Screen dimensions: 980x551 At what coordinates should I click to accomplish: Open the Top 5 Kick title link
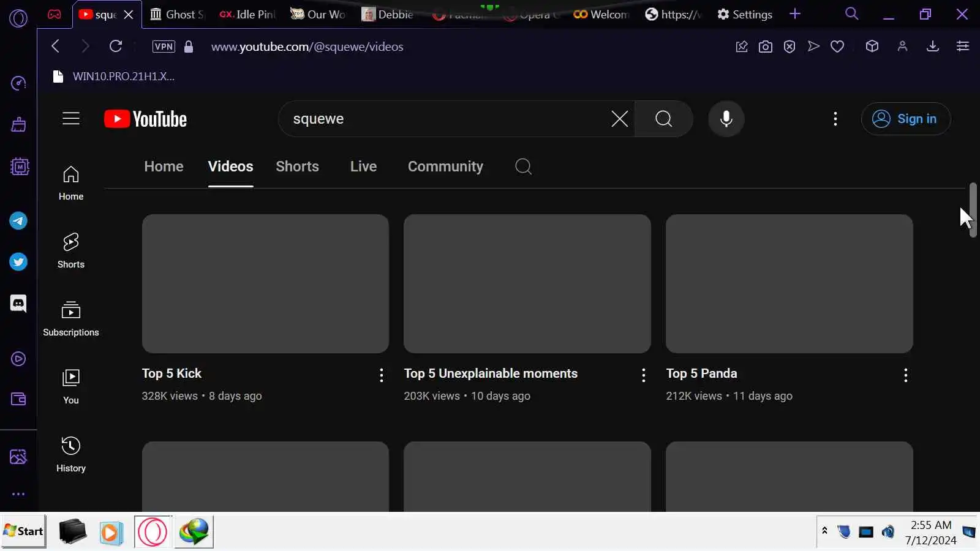(172, 373)
